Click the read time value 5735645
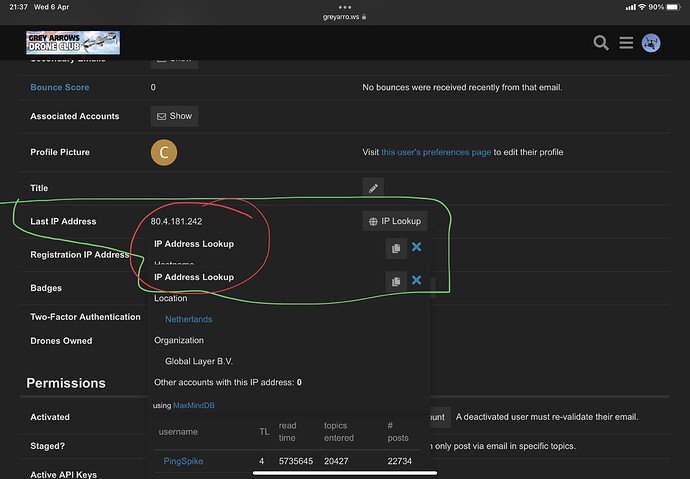Screen dimensions: 690x479 point(296,461)
